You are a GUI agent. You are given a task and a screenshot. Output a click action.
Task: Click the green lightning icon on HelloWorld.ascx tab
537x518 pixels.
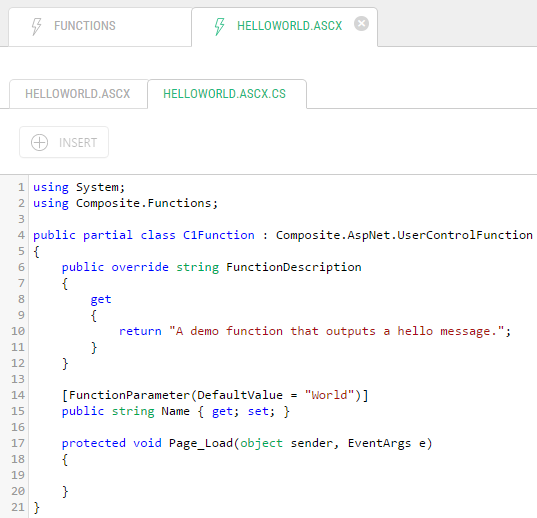tap(220, 26)
